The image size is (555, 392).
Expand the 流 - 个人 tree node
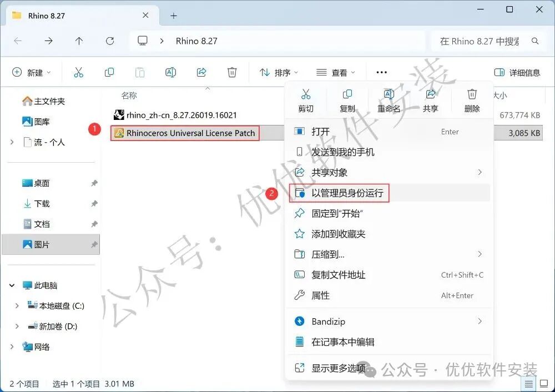click(12, 142)
